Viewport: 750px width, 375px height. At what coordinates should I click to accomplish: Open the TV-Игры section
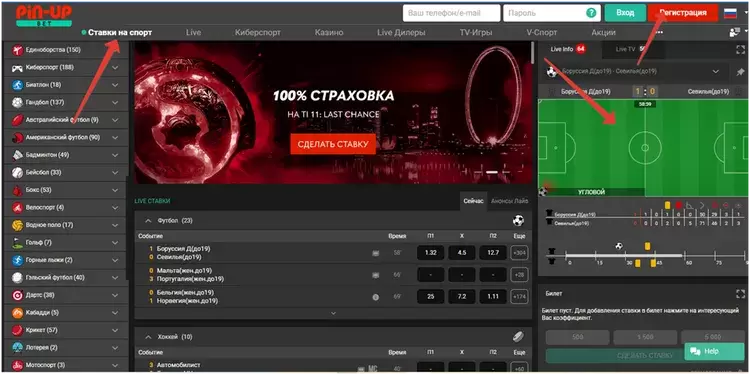pos(475,33)
